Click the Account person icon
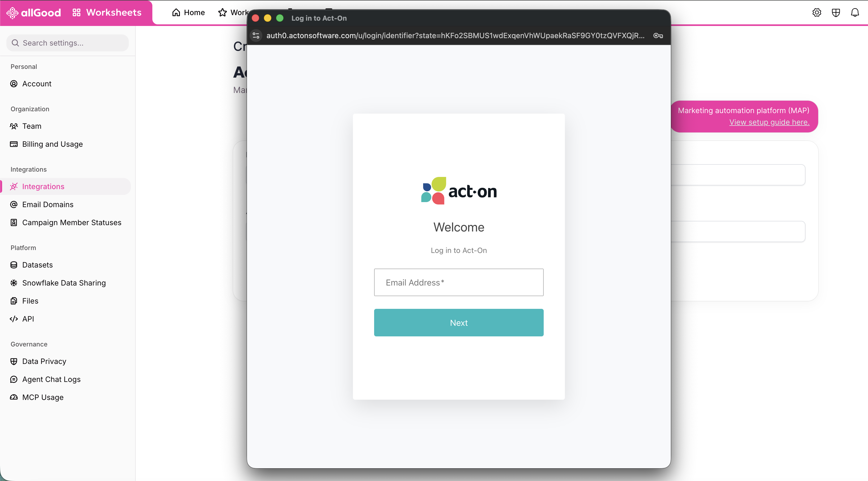This screenshot has height=481, width=868. pyautogui.click(x=14, y=84)
